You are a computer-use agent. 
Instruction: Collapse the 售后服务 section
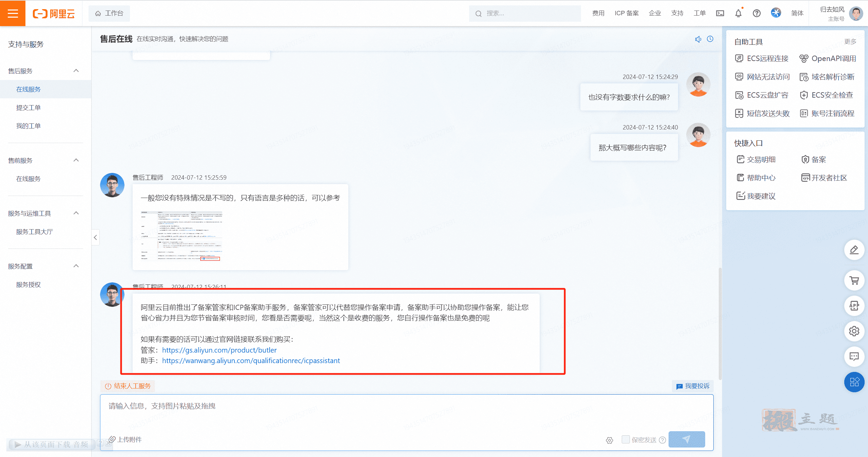point(76,71)
